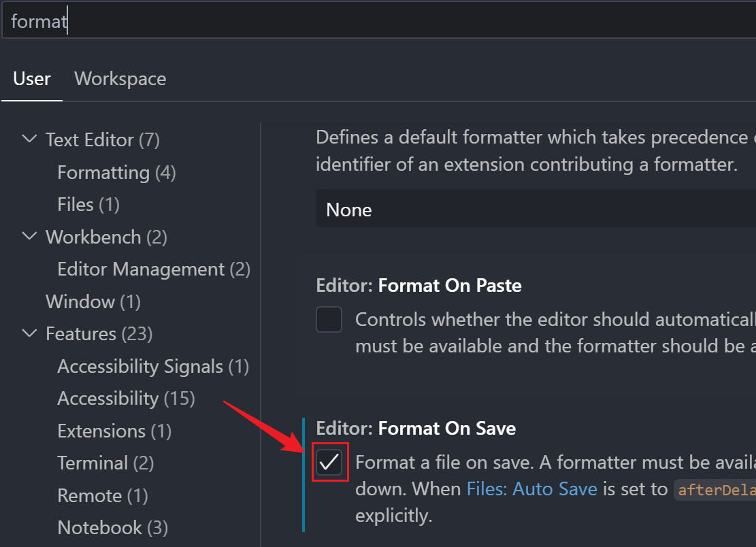
Task: Open the default formatter dropdown showing None
Action: click(536, 210)
